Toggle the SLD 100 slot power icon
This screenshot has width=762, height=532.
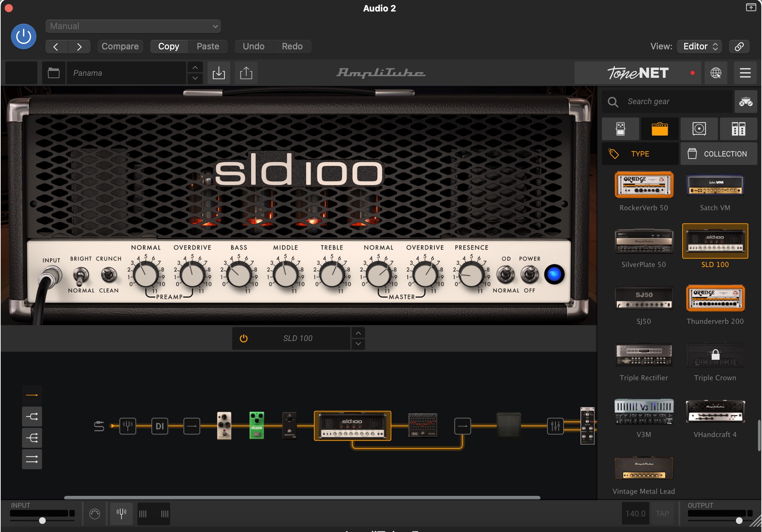click(x=243, y=338)
